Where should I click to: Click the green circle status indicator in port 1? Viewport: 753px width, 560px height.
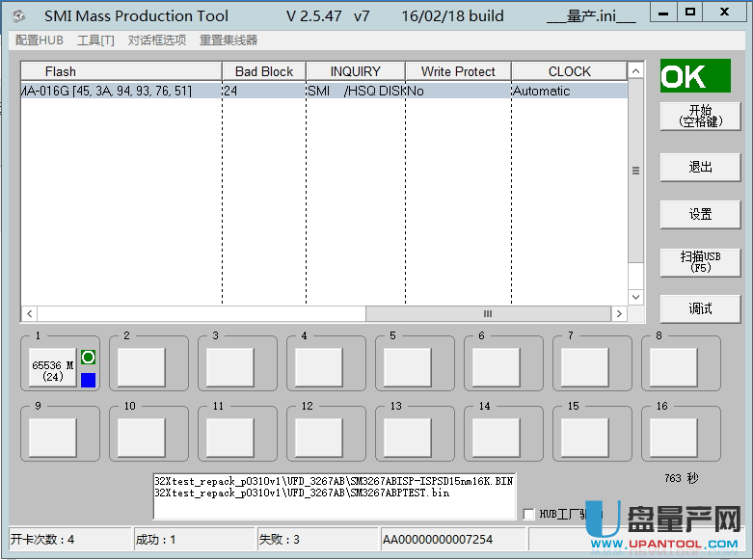[x=89, y=358]
